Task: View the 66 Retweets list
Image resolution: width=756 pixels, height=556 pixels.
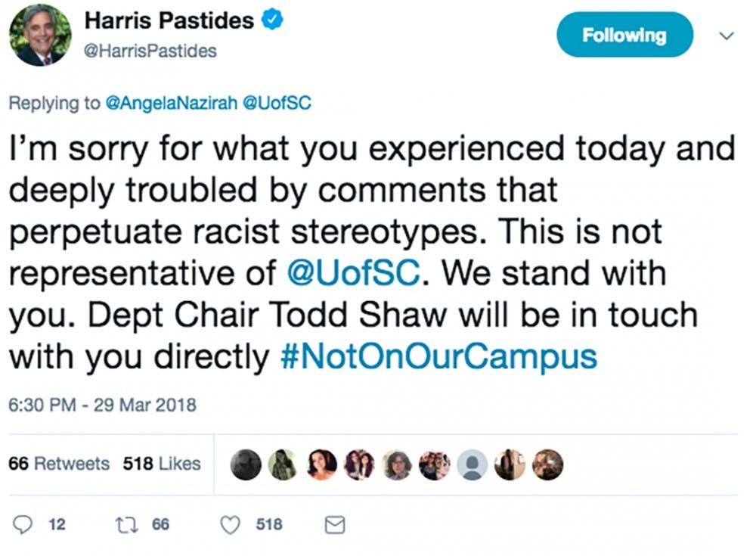Action: pos(59,463)
